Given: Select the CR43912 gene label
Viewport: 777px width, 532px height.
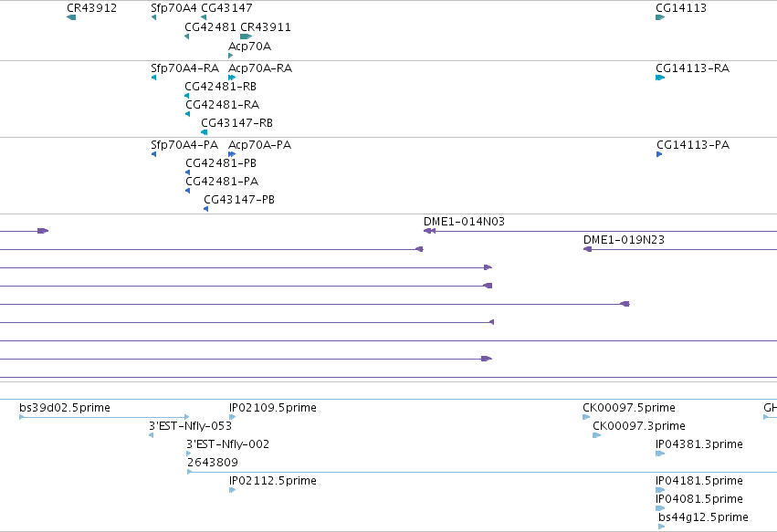Looking at the screenshot, I should click(91, 8).
